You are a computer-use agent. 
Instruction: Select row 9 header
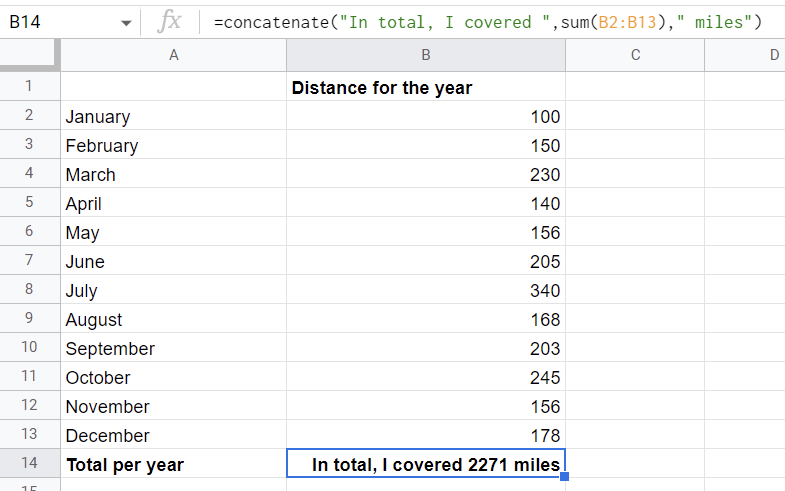(x=30, y=318)
